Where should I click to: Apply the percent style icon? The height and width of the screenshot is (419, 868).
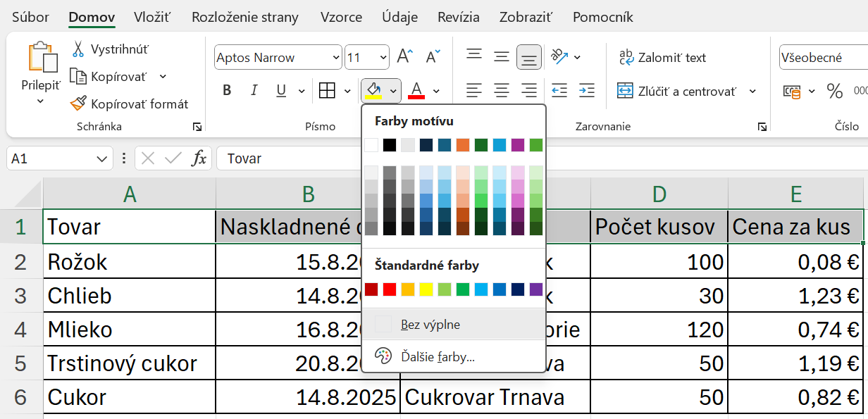click(x=835, y=92)
